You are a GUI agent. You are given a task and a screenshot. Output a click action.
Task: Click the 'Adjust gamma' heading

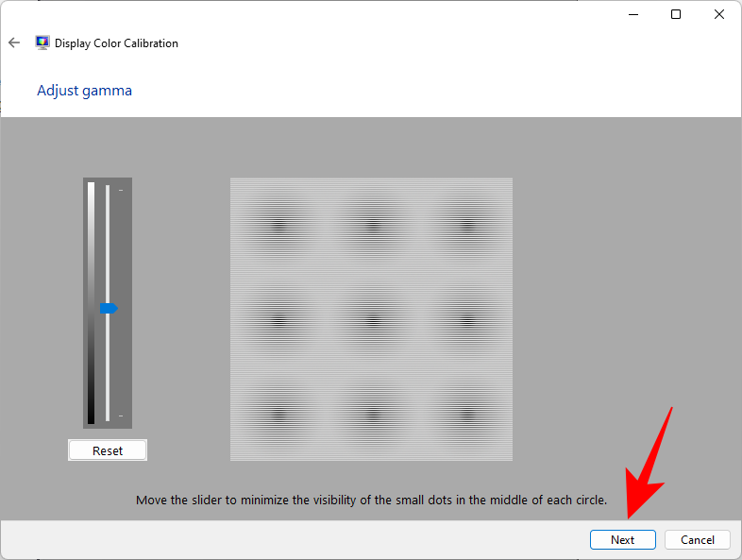pos(84,91)
